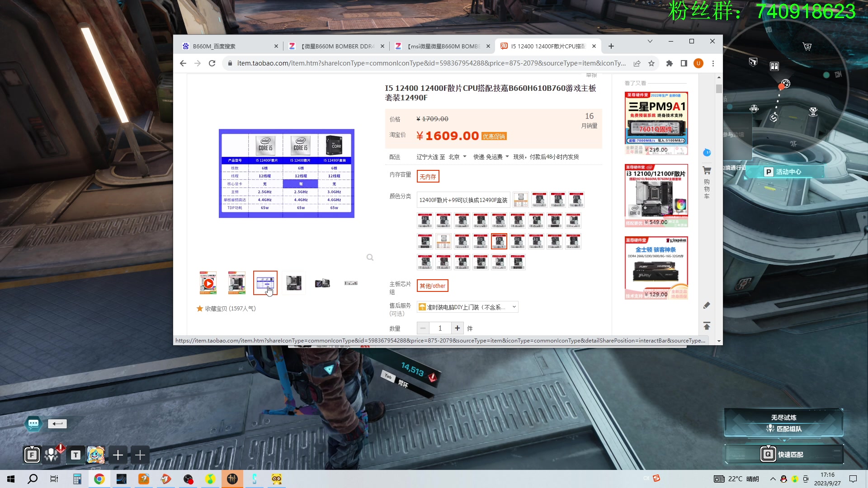Open i3 12100/12100F recommended product
The width and height of the screenshot is (868, 488).
(656, 196)
